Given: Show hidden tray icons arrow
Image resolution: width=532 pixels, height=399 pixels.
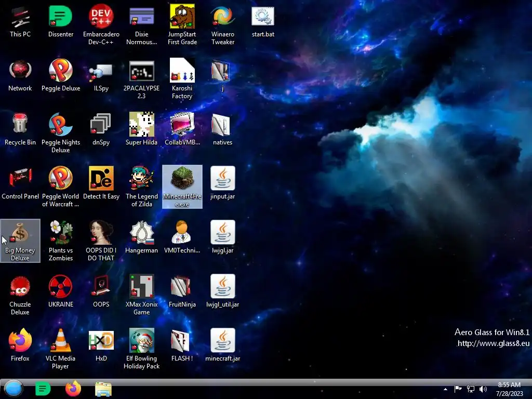Looking at the screenshot, I should [445, 389].
